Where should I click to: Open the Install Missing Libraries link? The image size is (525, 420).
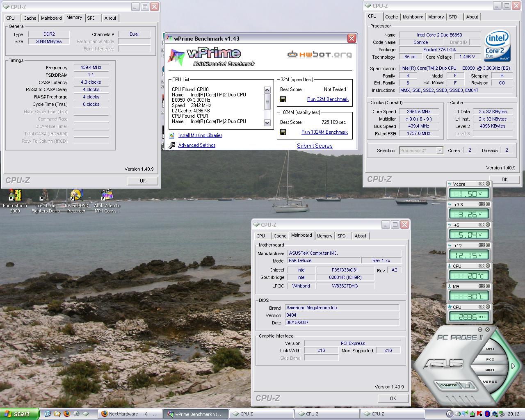pos(200,135)
